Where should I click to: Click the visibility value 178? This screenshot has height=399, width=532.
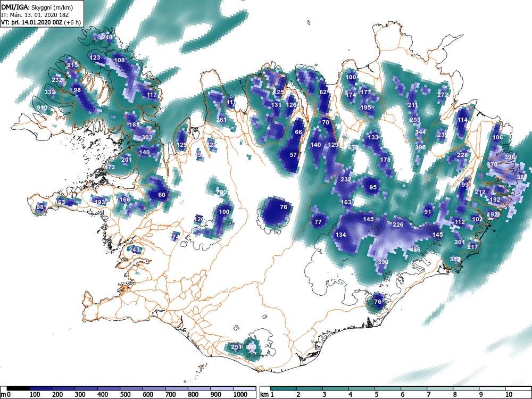385,160
